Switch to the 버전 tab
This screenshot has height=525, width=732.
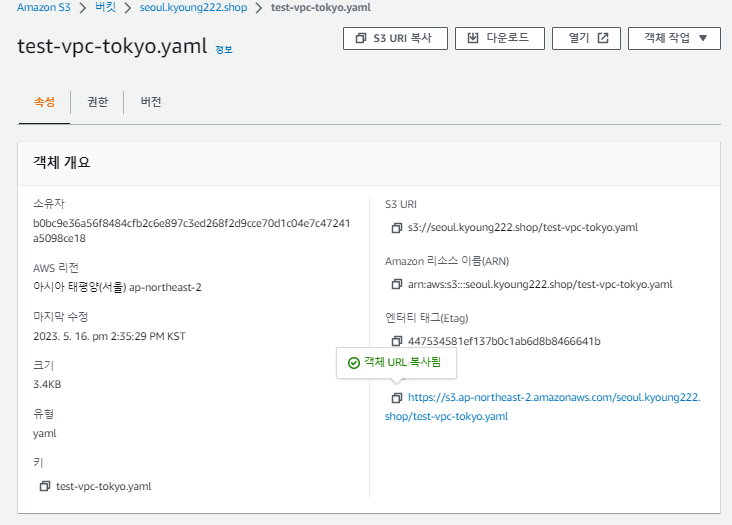pyautogui.click(x=151, y=102)
